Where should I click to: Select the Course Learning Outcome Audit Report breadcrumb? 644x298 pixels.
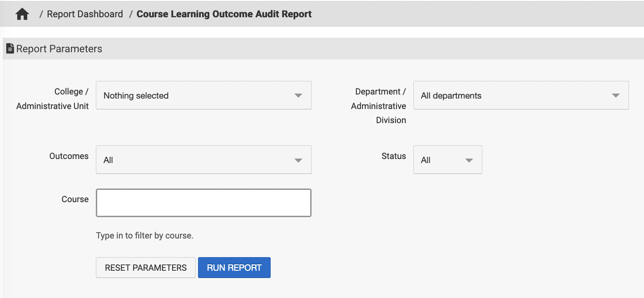[224, 14]
